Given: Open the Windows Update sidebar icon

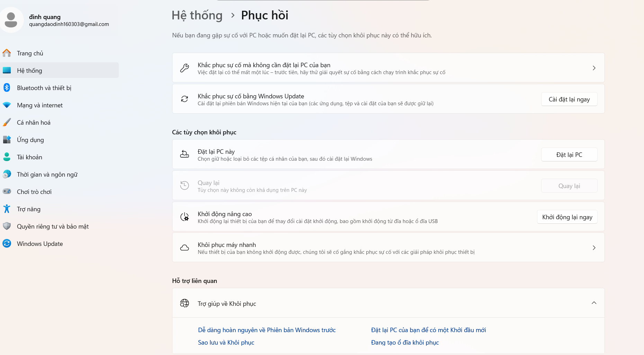Looking at the screenshot, I should pyautogui.click(x=7, y=243).
